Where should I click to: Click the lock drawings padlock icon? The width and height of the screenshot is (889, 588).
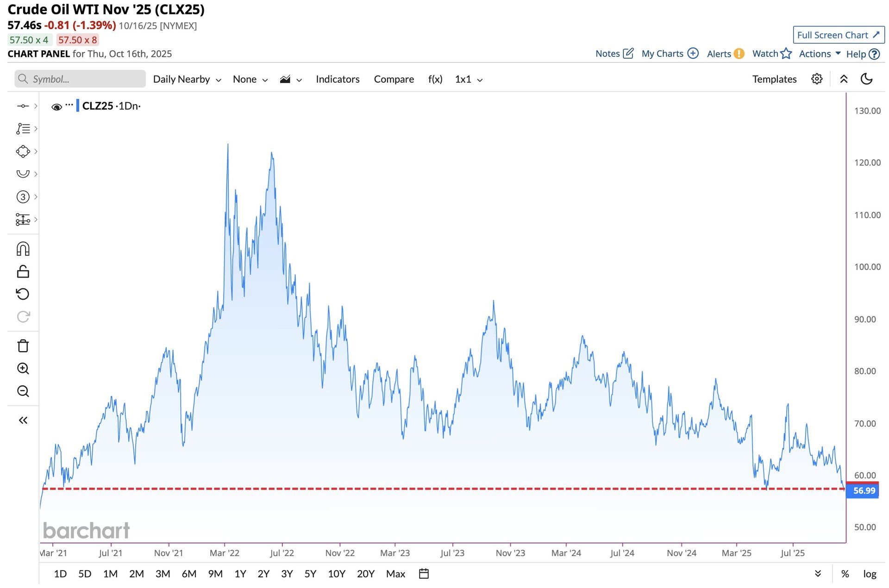tap(23, 272)
